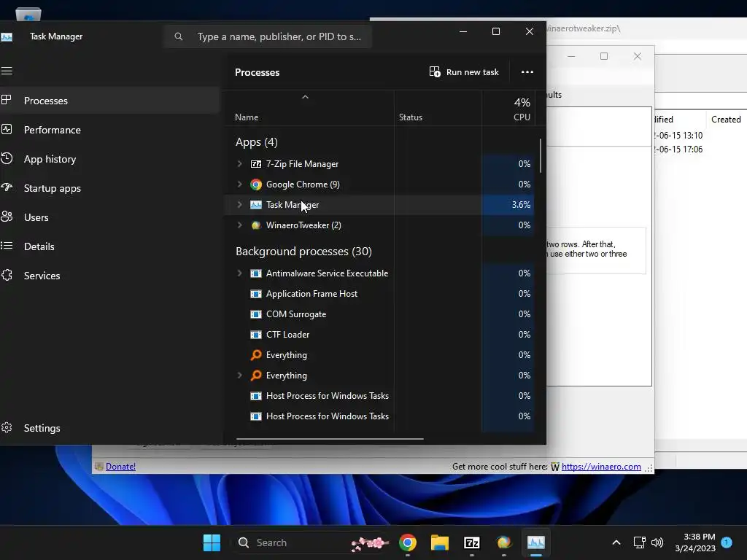
Task: Select the Background processes (30) heading
Action: click(303, 251)
